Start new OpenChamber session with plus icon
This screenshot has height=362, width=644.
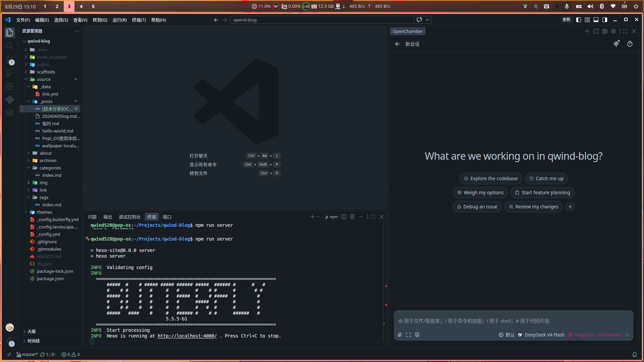[587, 31]
